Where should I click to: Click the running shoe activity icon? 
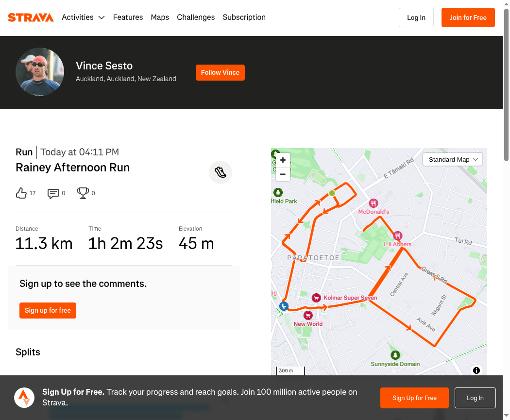click(x=221, y=172)
